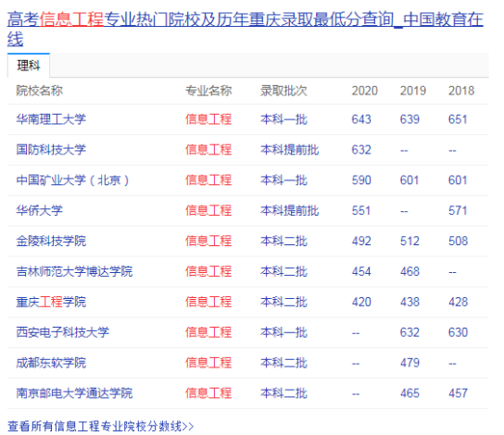Screen dimensions: 504x435
Task: Click score 457 for 南京邮电大学通达学院
Action: pyautogui.click(x=458, y=393)
